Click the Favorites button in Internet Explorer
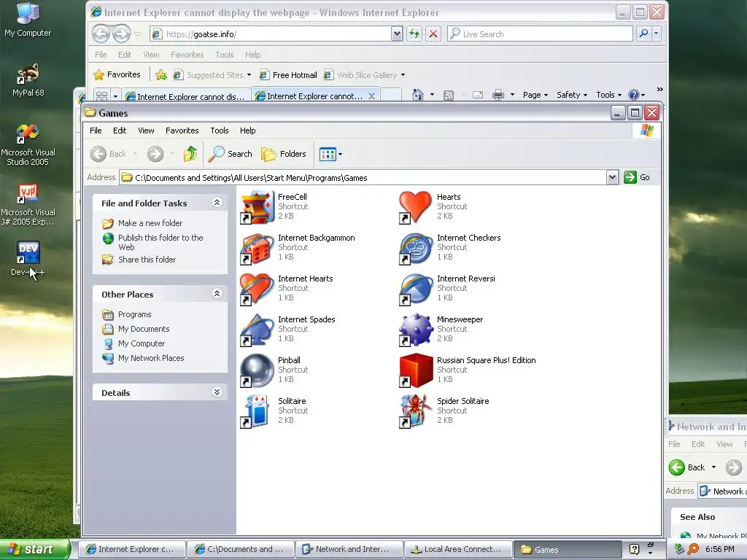 click(x=117, y=75)
